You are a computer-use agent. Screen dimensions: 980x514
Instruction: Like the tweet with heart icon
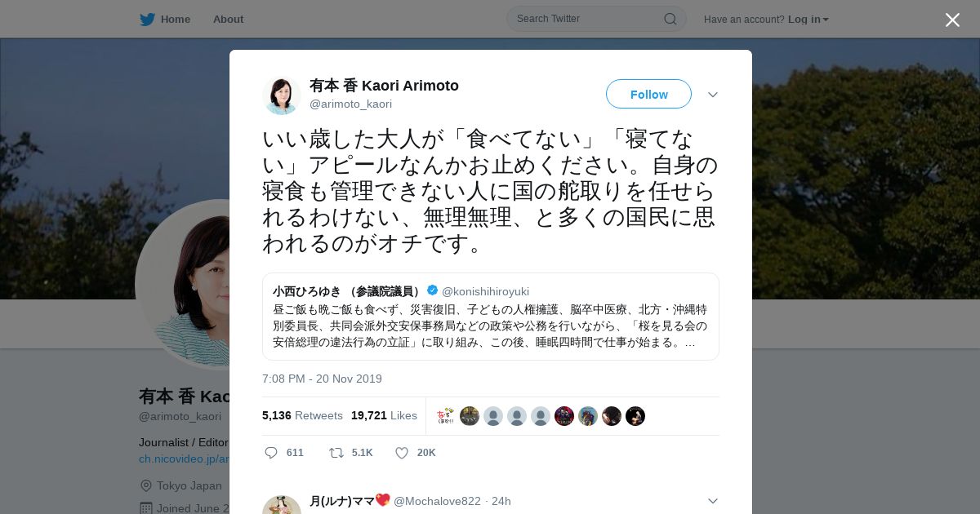[x=401, y=452]
